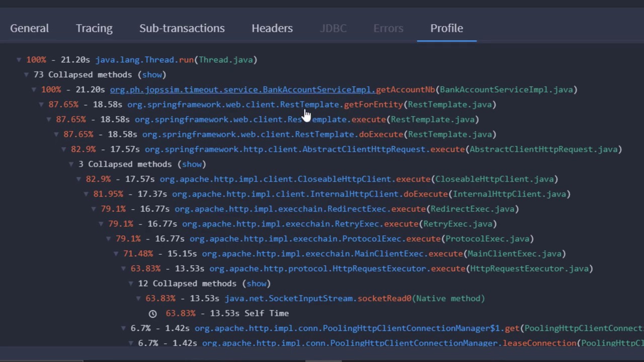Click the clock icon beside Self Time
Image resolution: width=644 pixels, height=362 pixels.
[x=153, y=314]
